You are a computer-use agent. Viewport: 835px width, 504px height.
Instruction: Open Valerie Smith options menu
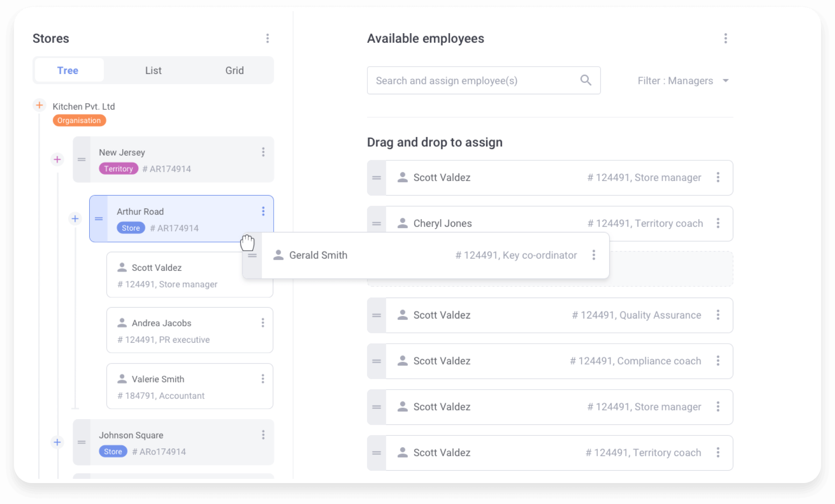[263, 379]
